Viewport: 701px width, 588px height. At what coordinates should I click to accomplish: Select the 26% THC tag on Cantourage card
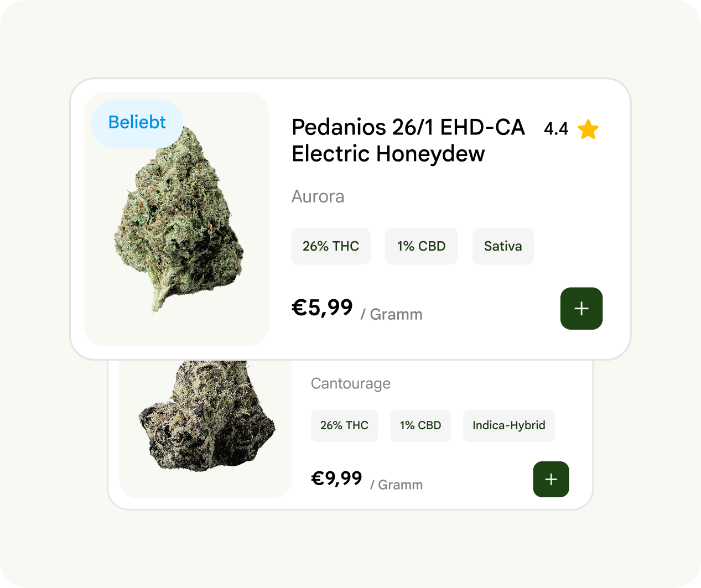pyautogui.click(x=344, y=425)
